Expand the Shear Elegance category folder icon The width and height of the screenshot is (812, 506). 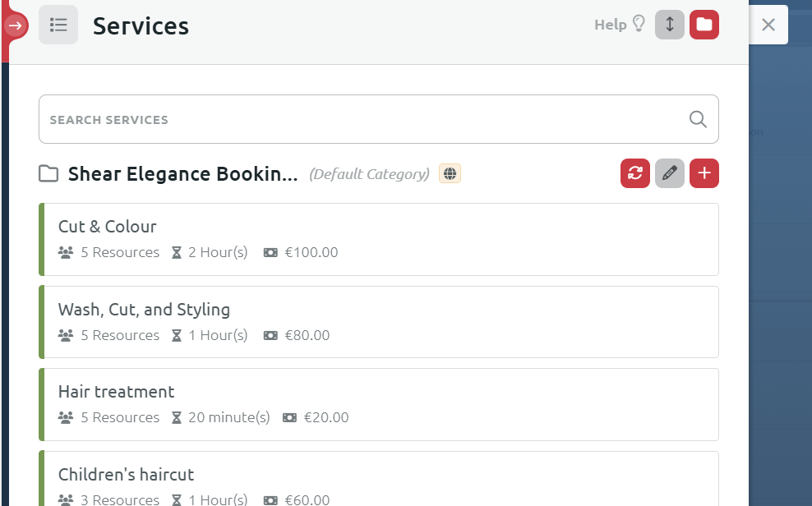(x=48, y=174)
